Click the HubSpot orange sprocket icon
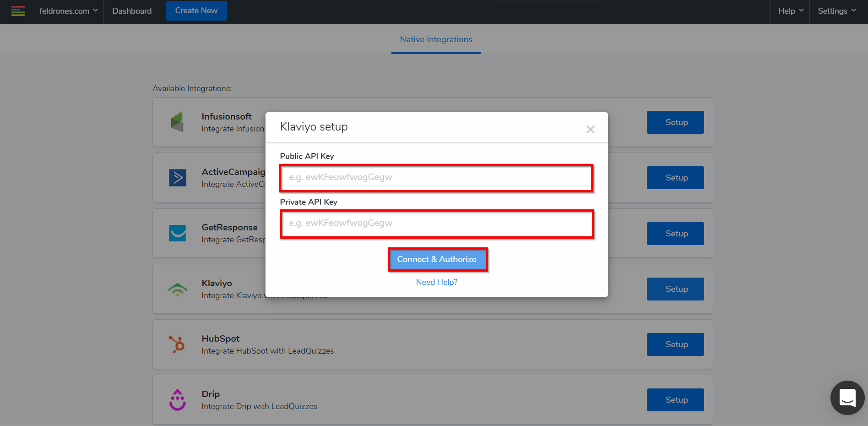868x426 pixels. (177, 344)
